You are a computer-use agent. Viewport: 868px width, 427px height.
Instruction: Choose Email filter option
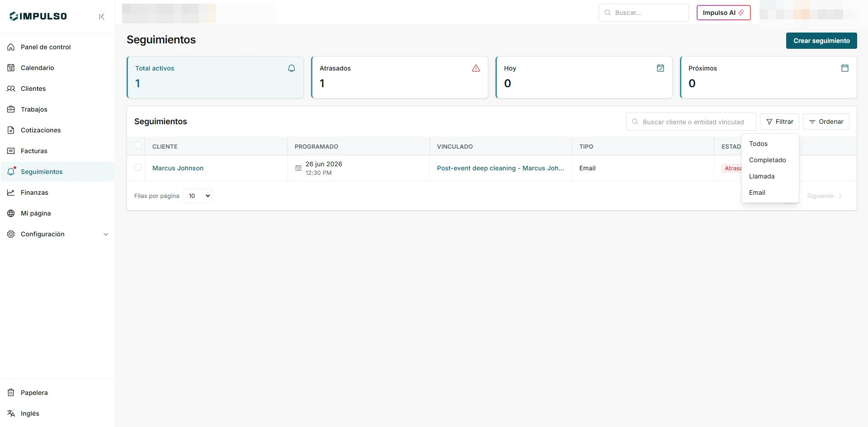[x=770, y=192]
